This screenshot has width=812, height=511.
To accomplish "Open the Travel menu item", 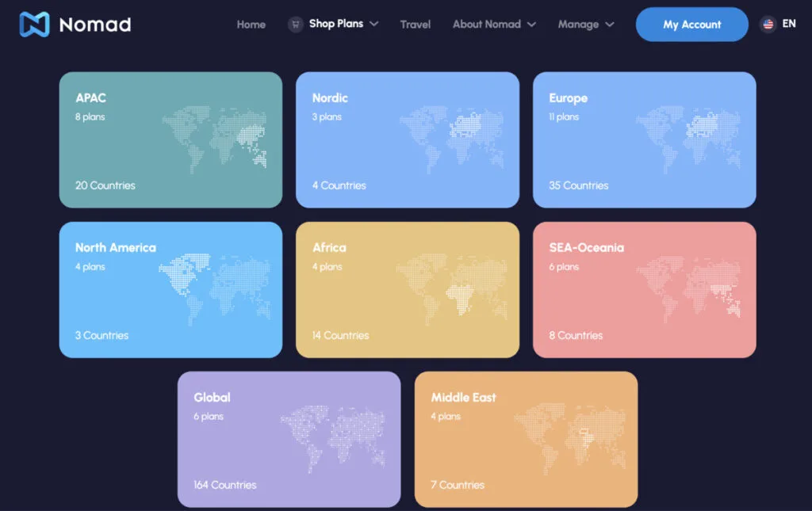I will [x=416, y=25].
